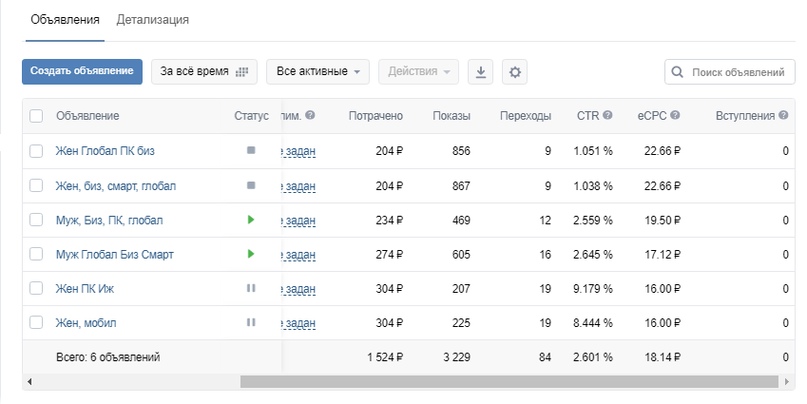Sort by the Переходы column header

coord(525,116)
